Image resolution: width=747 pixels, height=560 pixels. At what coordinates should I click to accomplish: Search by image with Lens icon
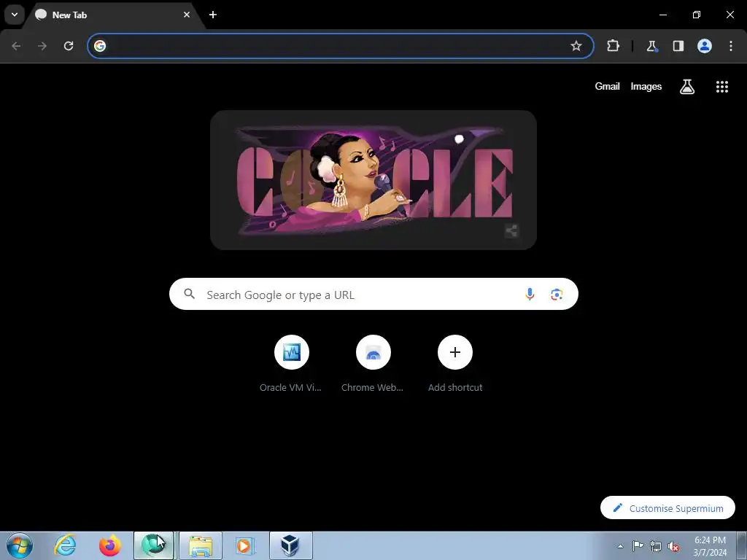point(557,295)
